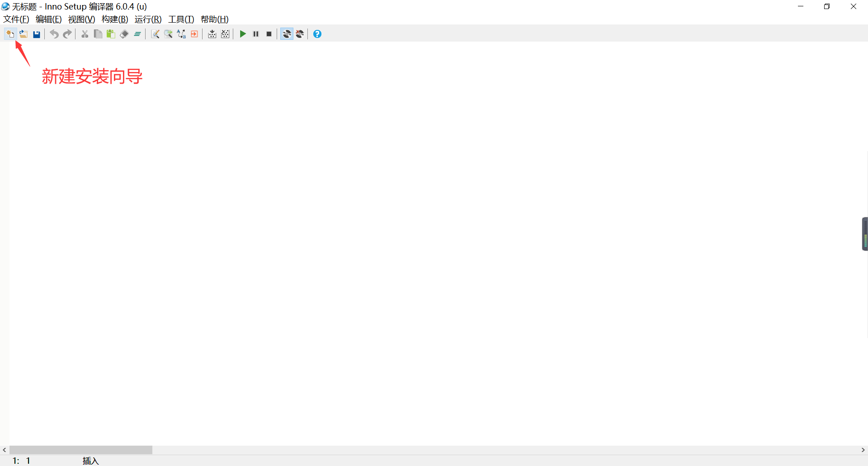Click the horizontal scrollbar thumb
The width and height of the screenshot is (868, 466).
pyautogui.click(x=81, y=450)
